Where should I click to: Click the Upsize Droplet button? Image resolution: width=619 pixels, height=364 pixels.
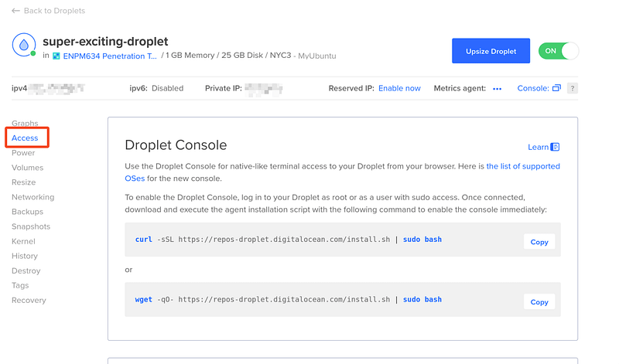pyautogui.click(x=491, y=51)
